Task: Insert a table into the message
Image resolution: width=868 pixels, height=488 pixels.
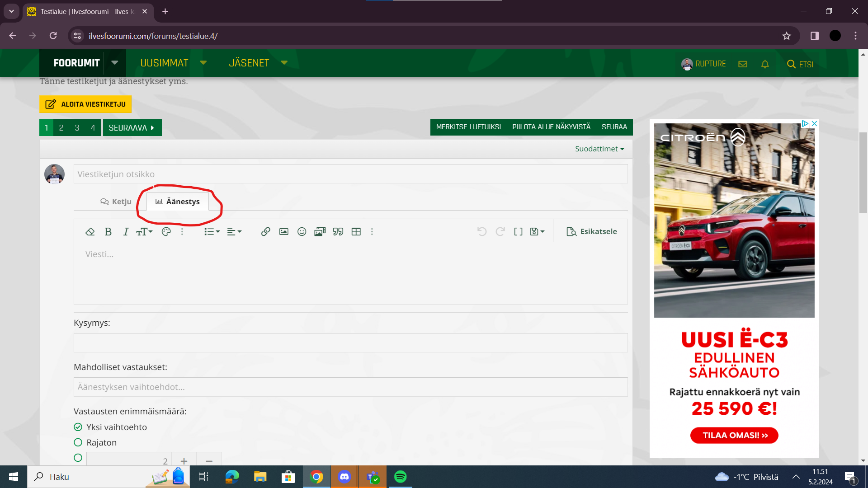Action: [356, 232]
